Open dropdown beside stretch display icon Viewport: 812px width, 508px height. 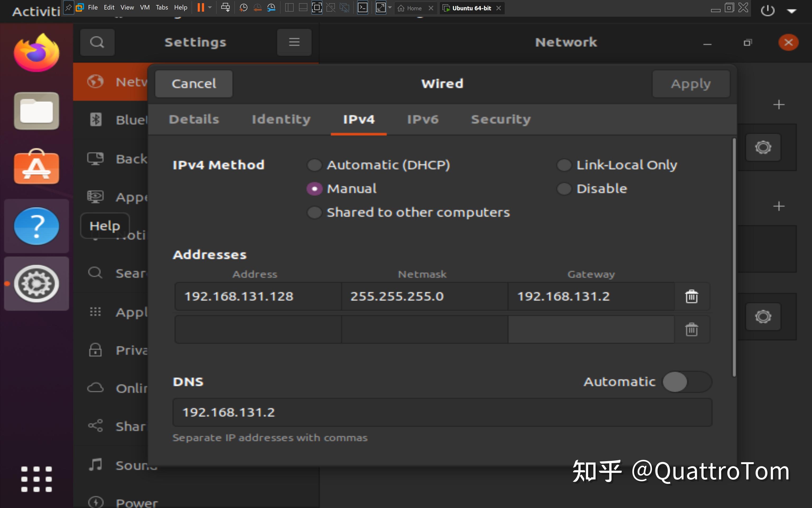tap(390, 7)
